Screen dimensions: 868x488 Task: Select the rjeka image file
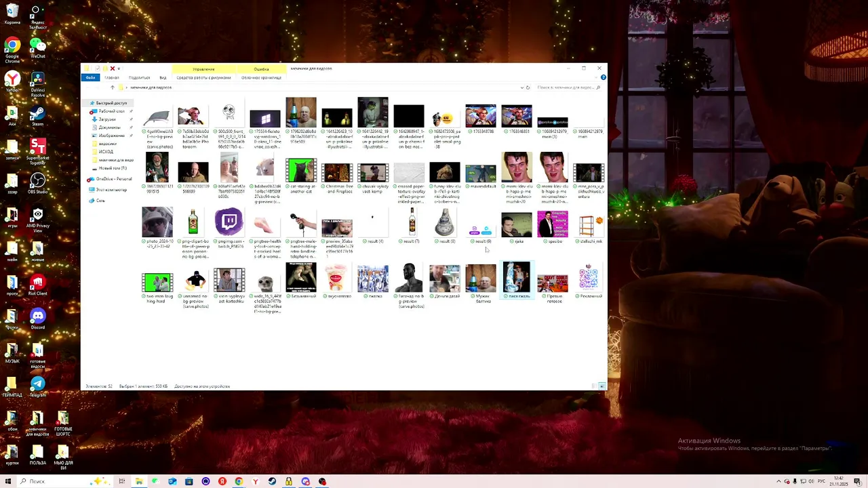coord(517,227)
